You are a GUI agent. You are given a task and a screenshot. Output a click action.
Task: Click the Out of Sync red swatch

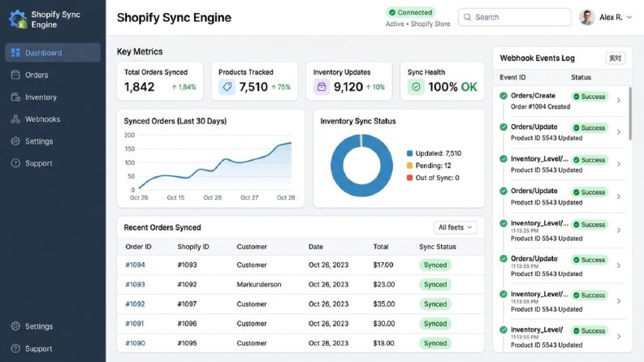[x=409, y=178]
